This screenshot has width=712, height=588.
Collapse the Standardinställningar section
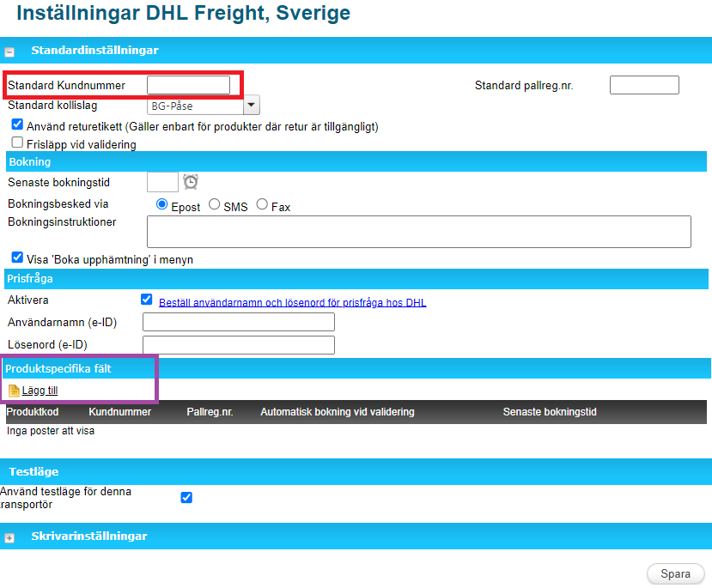coord(9,52)
